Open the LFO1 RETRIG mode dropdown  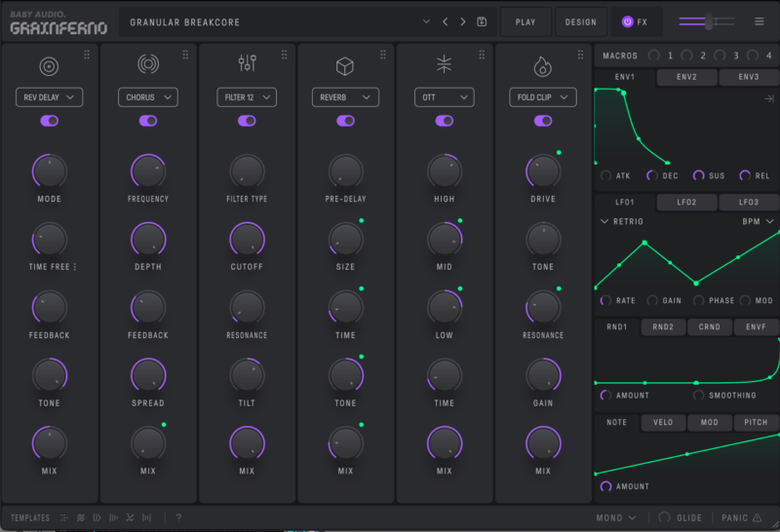[622, 221]
